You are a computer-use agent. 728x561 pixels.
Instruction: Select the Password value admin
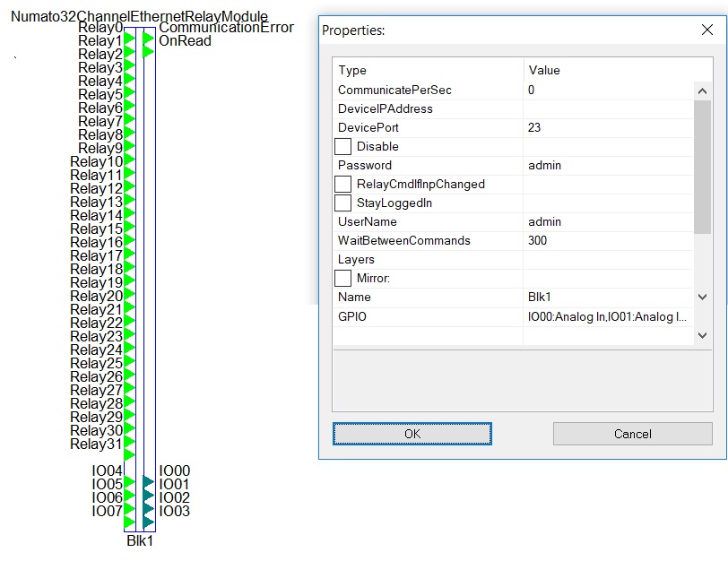point(608,165)
